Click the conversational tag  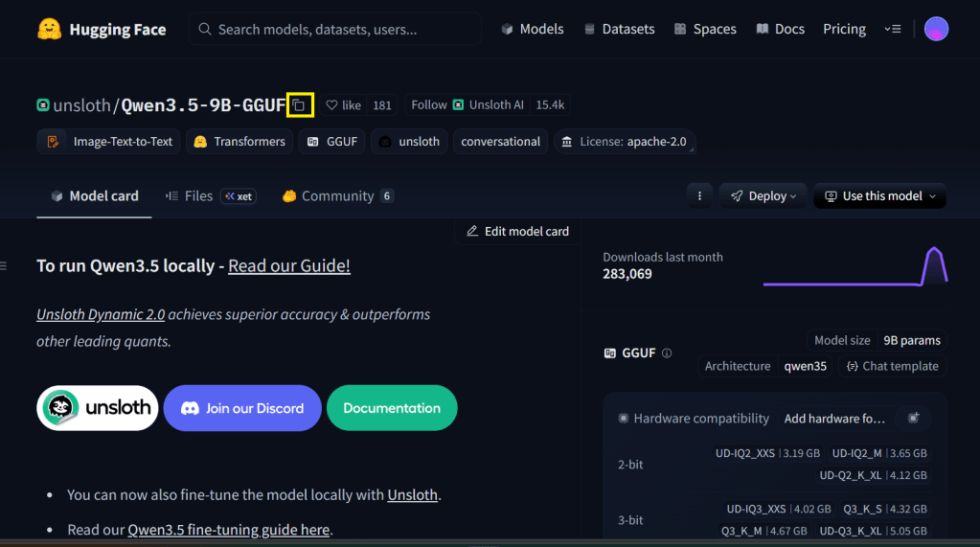point(501,142)
